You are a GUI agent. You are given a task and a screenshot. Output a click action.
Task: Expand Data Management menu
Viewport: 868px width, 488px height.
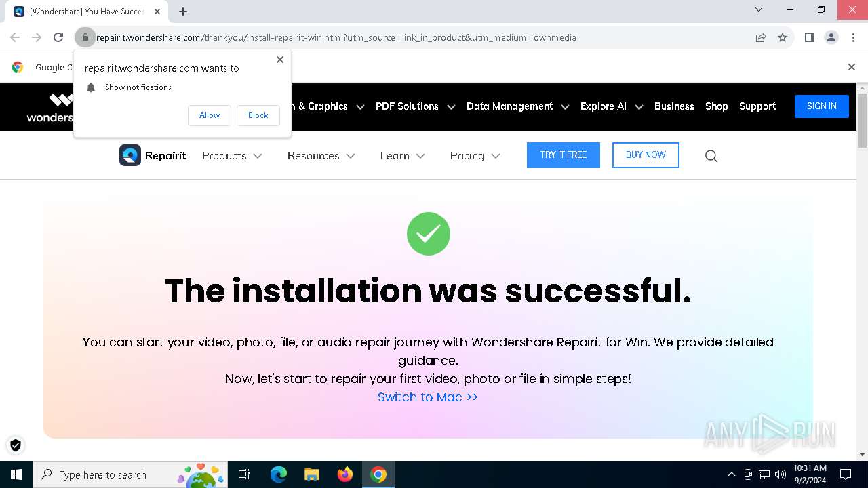click(x=517, y=106)
